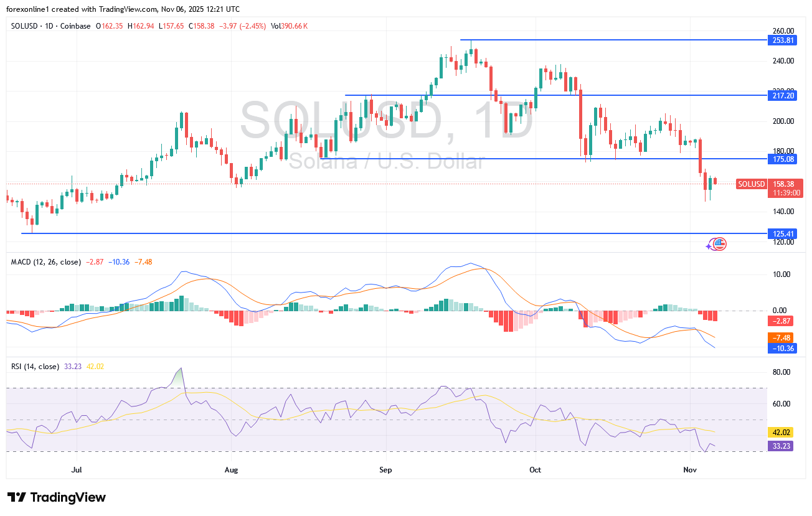Click the Sep label on time axis

(x=385, y=469)
